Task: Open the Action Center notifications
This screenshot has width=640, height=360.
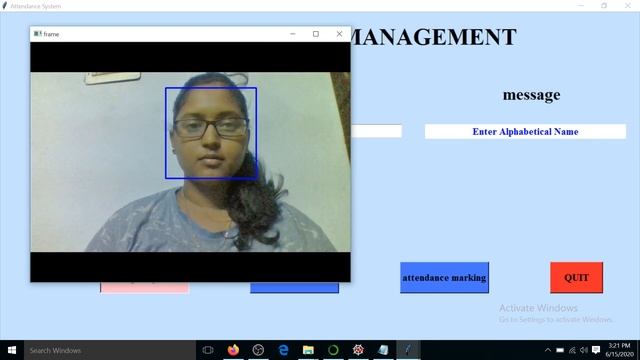Action: pyautogui.click(x=596, y=350)
